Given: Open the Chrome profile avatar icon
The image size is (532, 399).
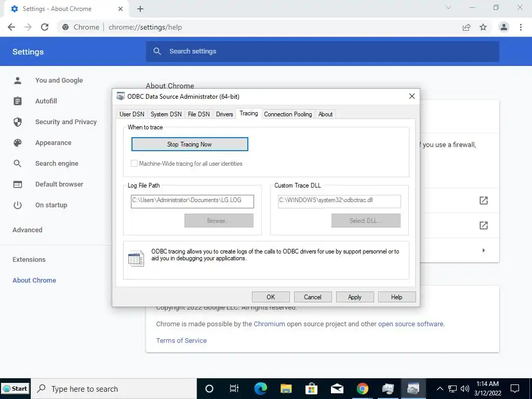Looking at the screenshot, I should [504, 27].
